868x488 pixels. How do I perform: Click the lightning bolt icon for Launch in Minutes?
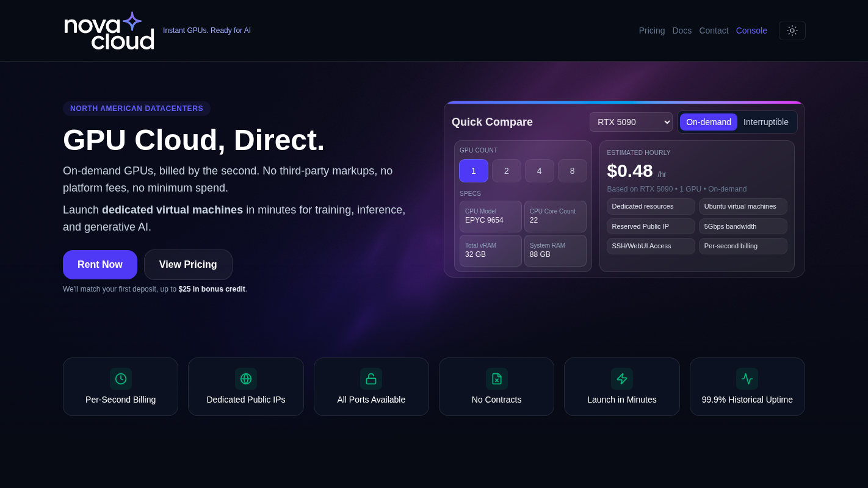pos(622,379)
